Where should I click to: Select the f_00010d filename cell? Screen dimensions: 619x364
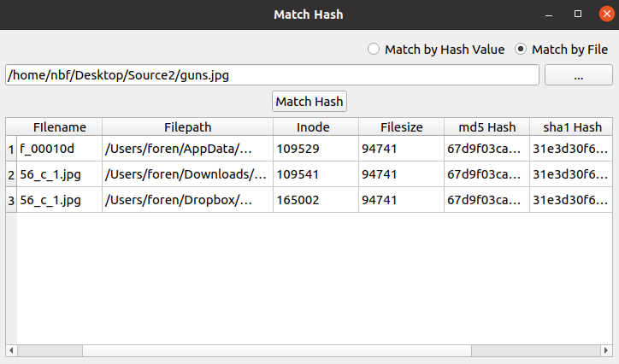tap(60, 149)
